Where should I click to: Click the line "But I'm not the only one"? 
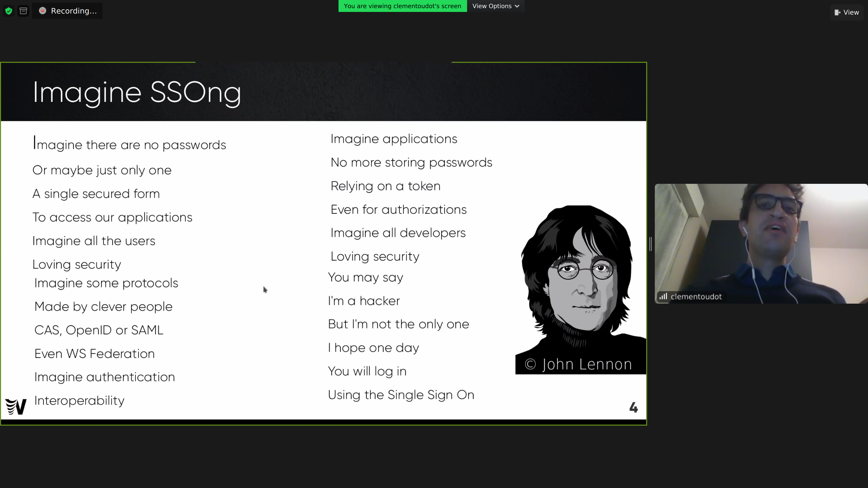pyautogui.click(x=398, y=324)
